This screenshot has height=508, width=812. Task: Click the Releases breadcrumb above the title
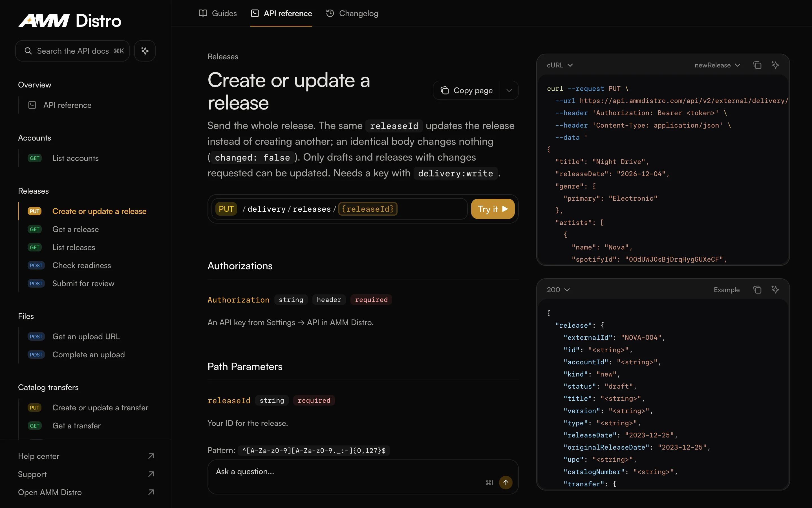click(223, 57)
